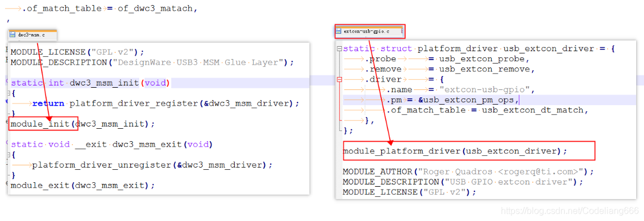Image resolution: width=644 pixels, height=221 pixels.
Task: Click the save icon on the extcon-usb-gpio.c tab
Action: click(x=339, y=31)
